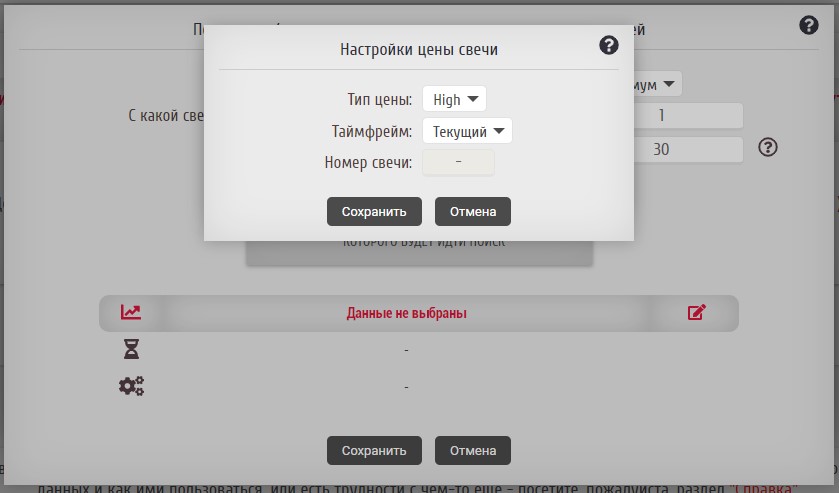Image resolution: width=839 pixels, height=493 pixels.
Task: Open the partially hidden dropdown ending in 'ум'
Action: coord(657,85)
